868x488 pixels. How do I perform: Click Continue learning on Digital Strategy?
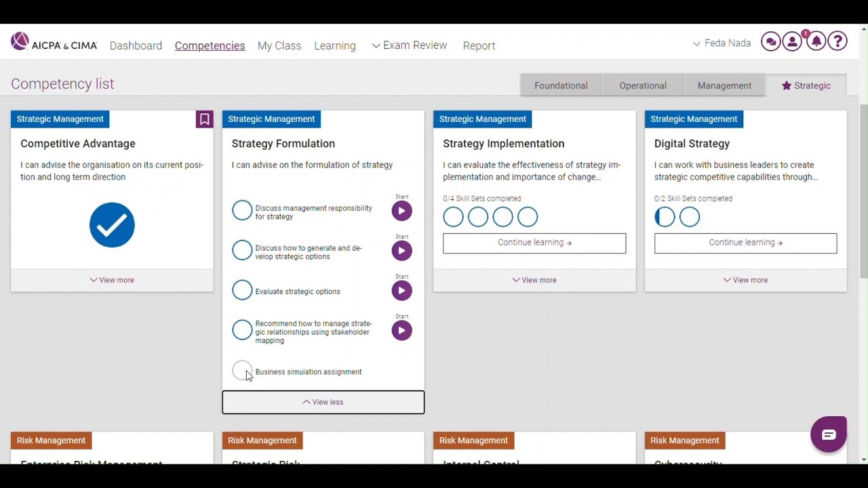click(745, 243)
